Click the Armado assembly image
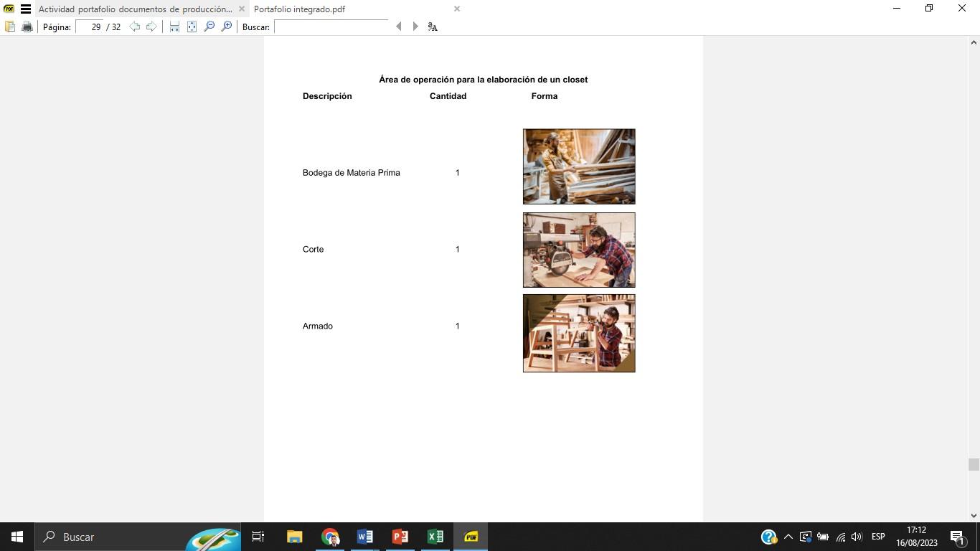This screenshot has width=980, height=551. pos(579,333)
